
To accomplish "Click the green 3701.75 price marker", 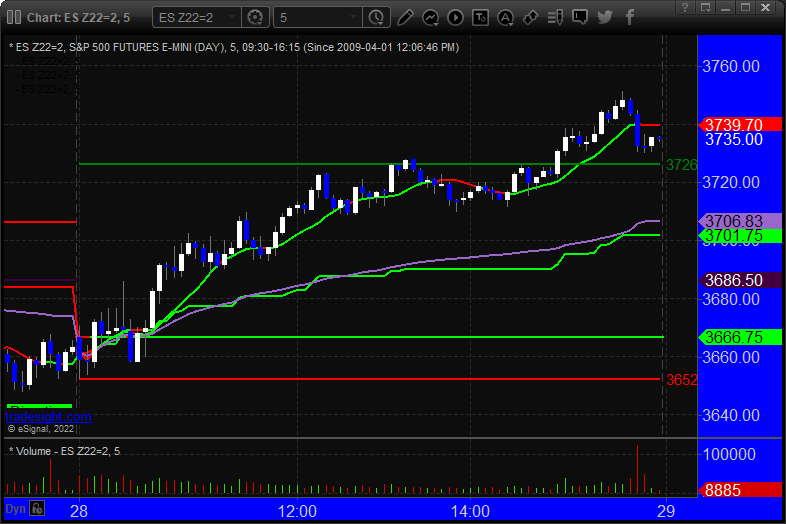I will tap(740, 235).
